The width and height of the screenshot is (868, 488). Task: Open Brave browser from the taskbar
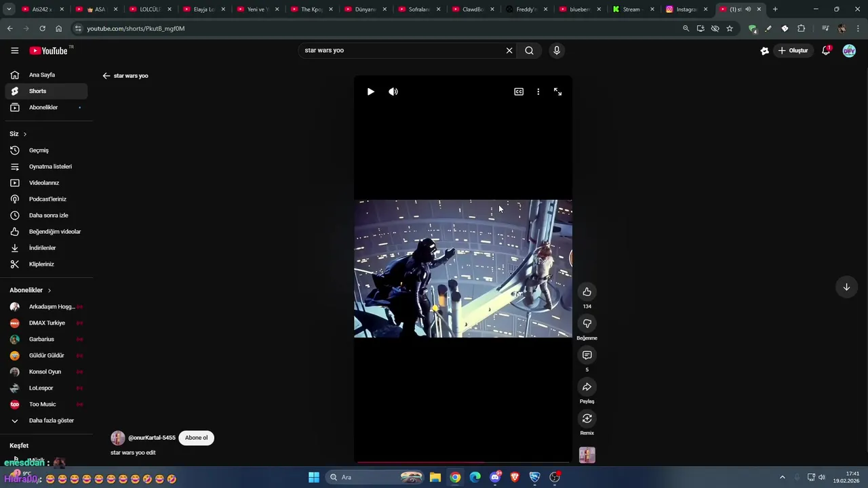point(515,477)
